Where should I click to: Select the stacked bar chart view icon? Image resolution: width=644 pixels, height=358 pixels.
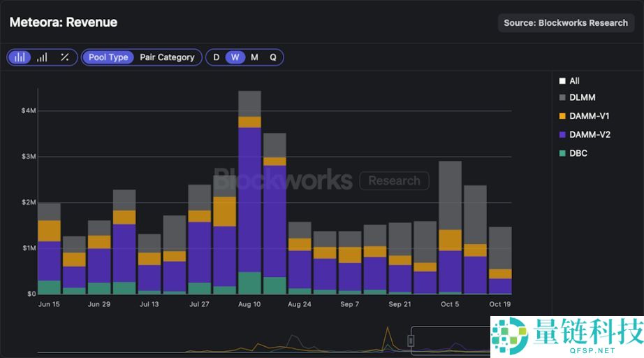click(20, 57)
